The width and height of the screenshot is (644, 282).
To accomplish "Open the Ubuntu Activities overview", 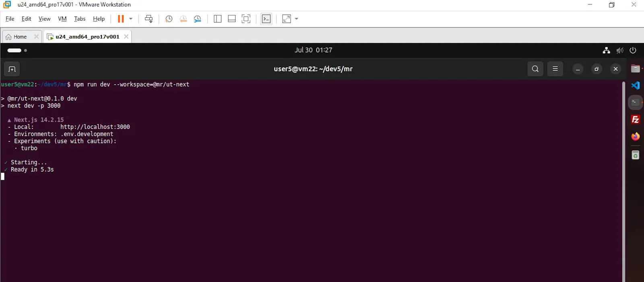I will tap(17, 50).
